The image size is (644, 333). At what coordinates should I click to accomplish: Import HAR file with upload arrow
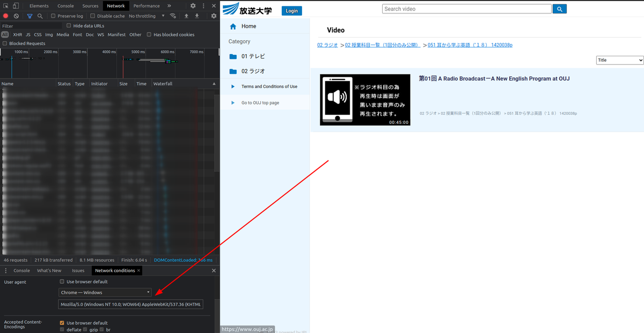186,16
